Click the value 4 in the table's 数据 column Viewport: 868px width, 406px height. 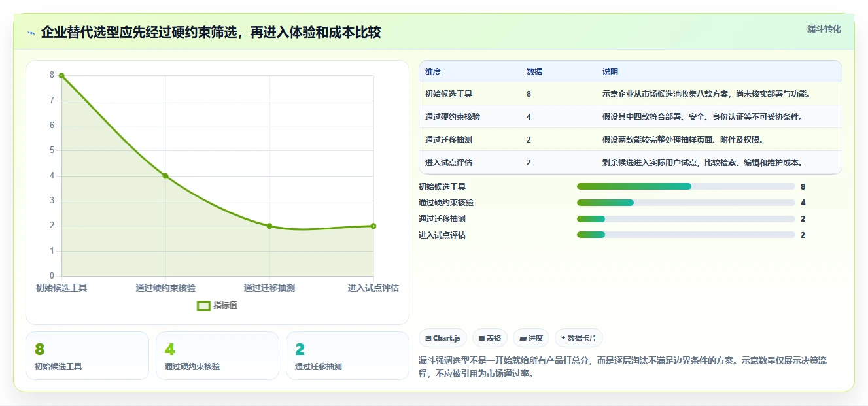coord(529,117)
